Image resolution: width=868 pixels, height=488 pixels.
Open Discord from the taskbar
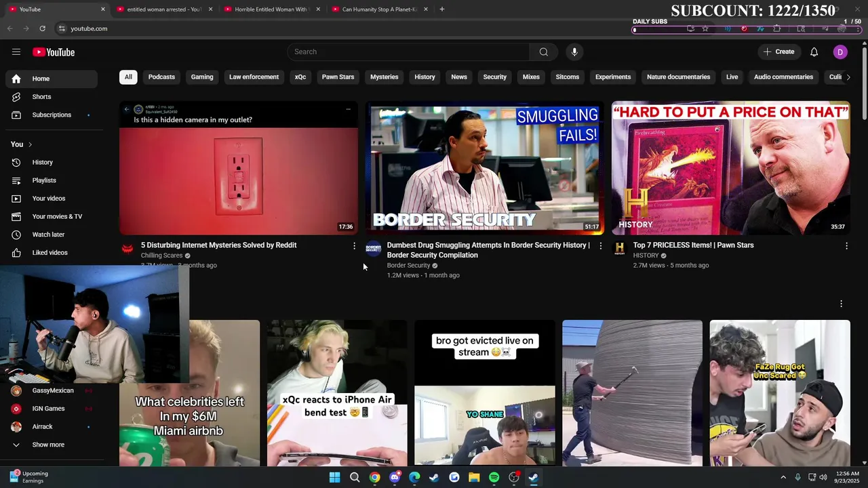(x=395, y=477)
